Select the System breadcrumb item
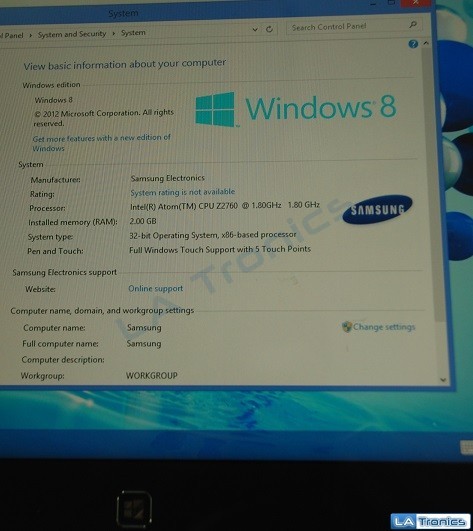The image size is (473, 531). click(133, 33)
